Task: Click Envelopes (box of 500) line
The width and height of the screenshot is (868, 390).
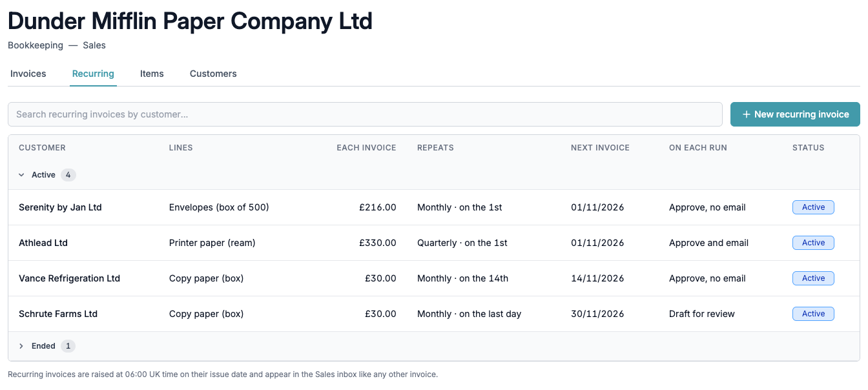Action: coord(219,207)
